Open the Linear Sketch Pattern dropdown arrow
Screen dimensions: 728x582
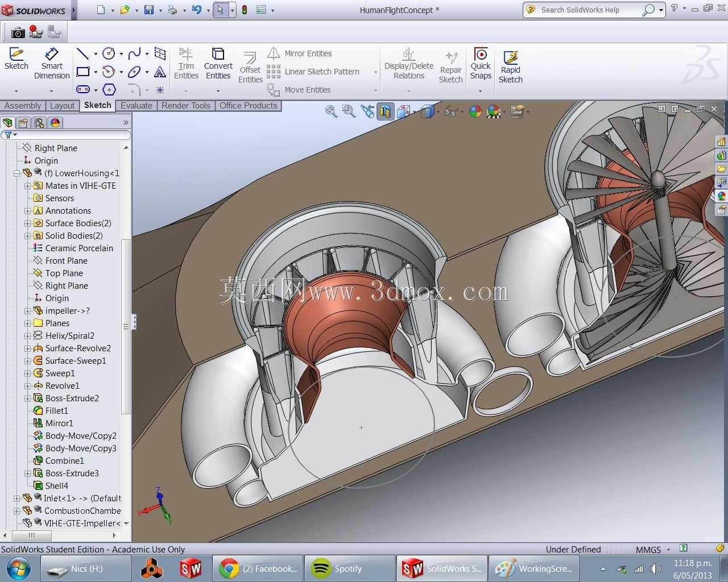(375, 72)
